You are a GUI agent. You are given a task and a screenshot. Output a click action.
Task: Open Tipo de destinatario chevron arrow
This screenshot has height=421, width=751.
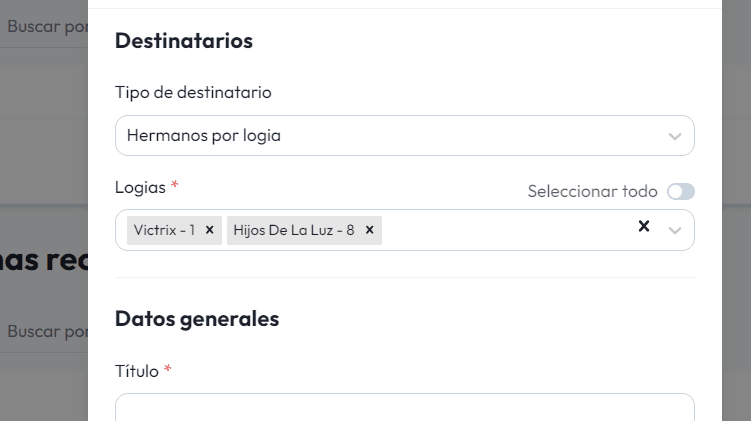click(675, 136)
